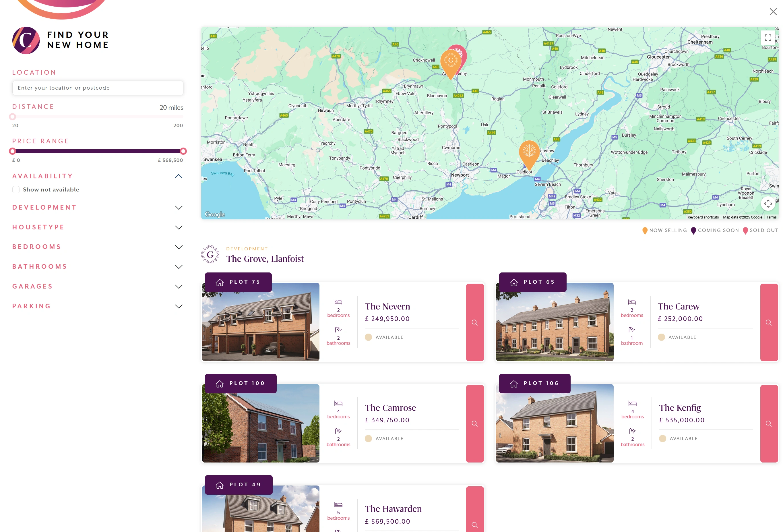Expand the BEDROOMS filter section
Image resolution: width=783 pixels, height=532 pixels.
click(179, 247)
